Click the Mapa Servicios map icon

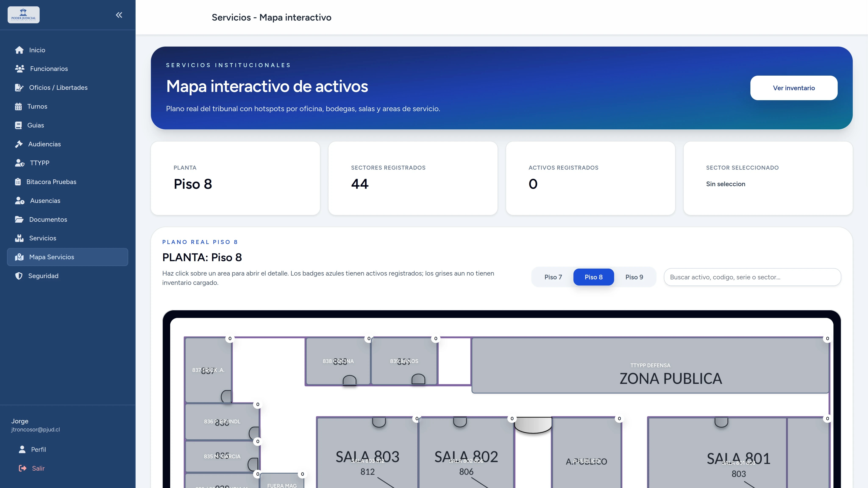click(x=19, y=257)
